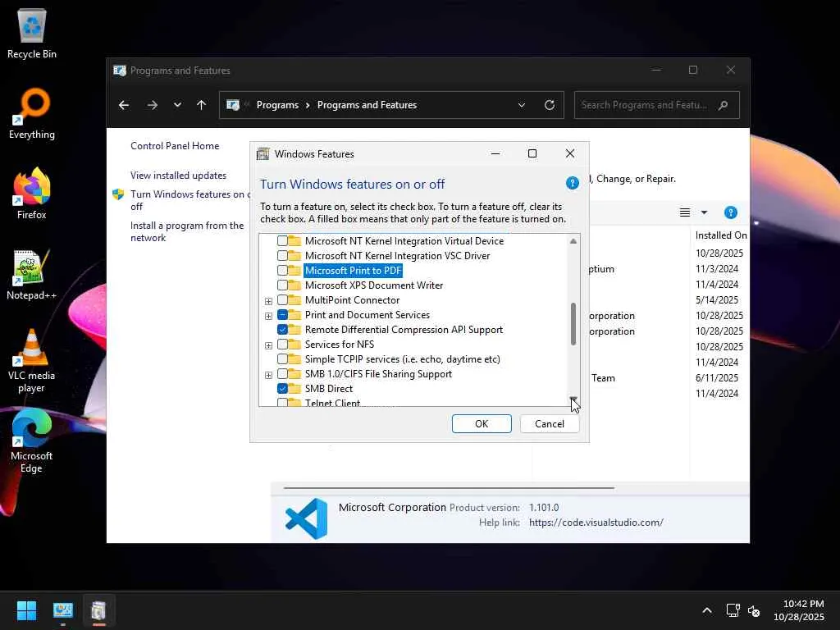The image size is (840, 630).
Task: Uncheck Remote Differential Compression API Support
Action: tap(282, 330)
